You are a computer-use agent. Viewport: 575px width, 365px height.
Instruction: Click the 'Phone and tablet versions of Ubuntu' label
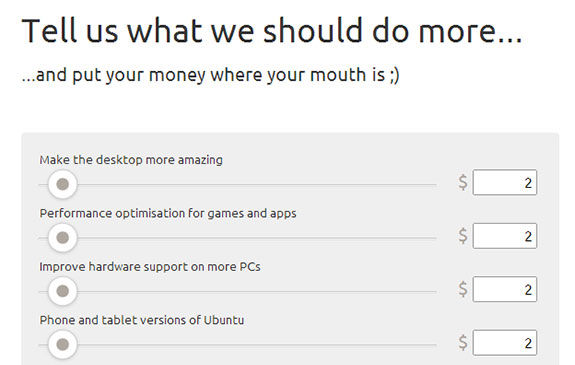coord(142,320)
